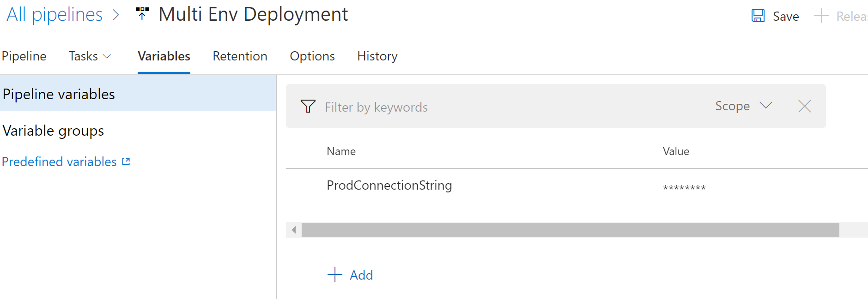Image resolution: width=868 pixels, height=299 pixels.
Task: Clear filter with the X icon
Action: (804, 107)
